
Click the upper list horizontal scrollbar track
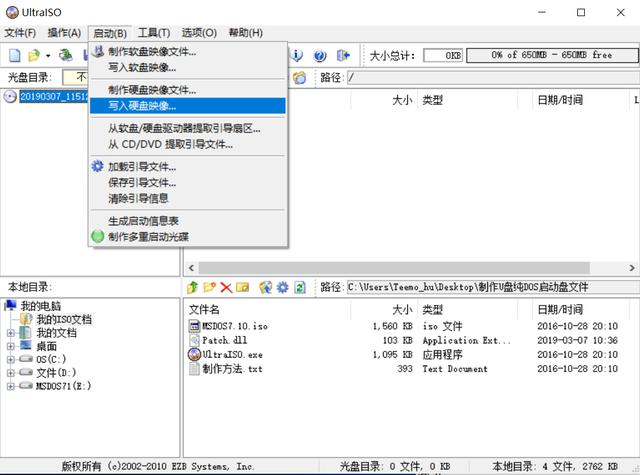click(x=394, y=268)
